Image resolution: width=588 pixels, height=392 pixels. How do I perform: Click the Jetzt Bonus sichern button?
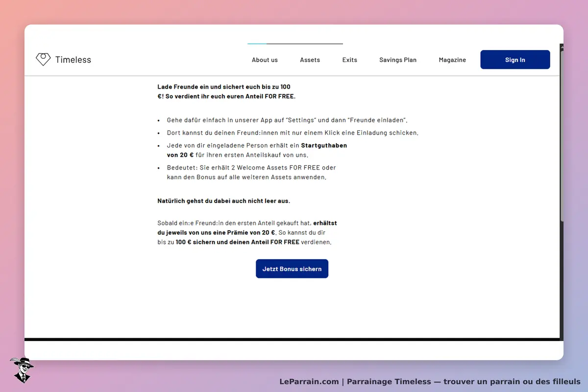coord(292,269)
